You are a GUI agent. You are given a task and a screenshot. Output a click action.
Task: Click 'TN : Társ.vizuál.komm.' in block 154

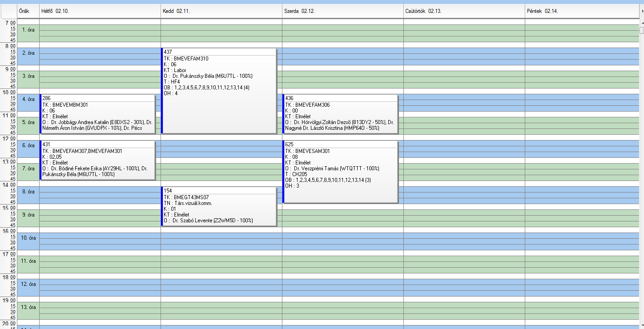click(188, 203)
